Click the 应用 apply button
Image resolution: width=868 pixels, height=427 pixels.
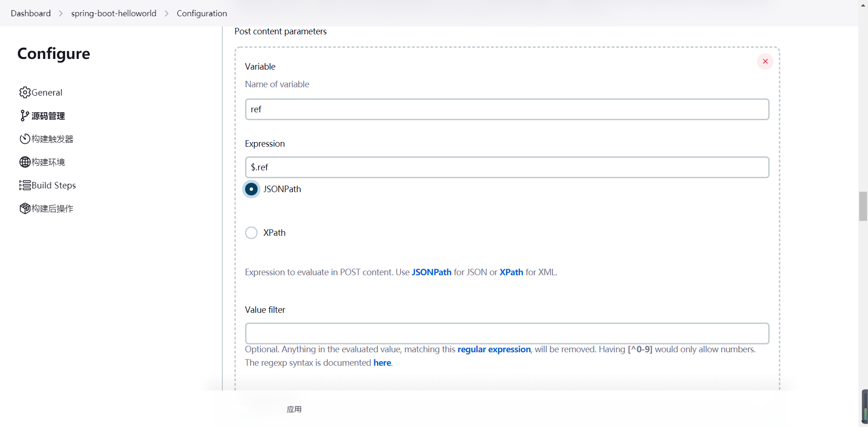pos(294,409)
